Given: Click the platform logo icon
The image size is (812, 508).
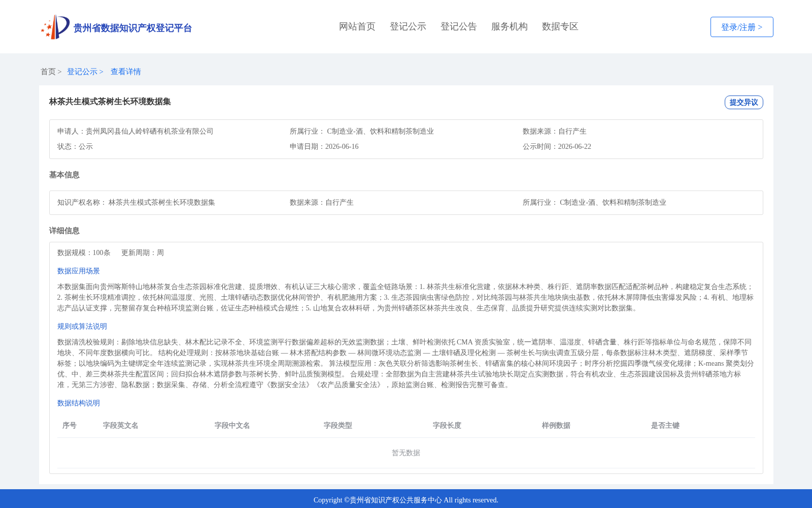Looking at the screenshot, I should click(55, 27).
